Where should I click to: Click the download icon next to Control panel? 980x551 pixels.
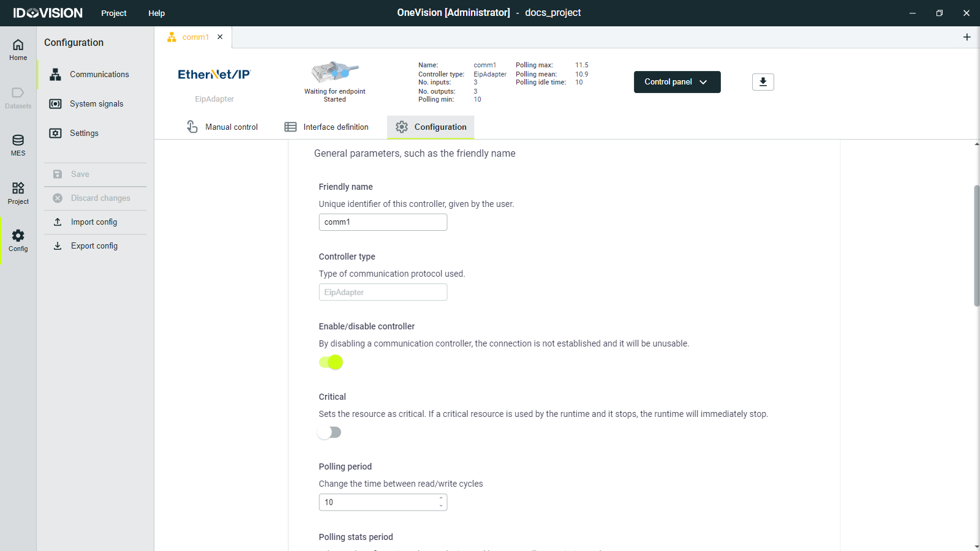(763, 81)
